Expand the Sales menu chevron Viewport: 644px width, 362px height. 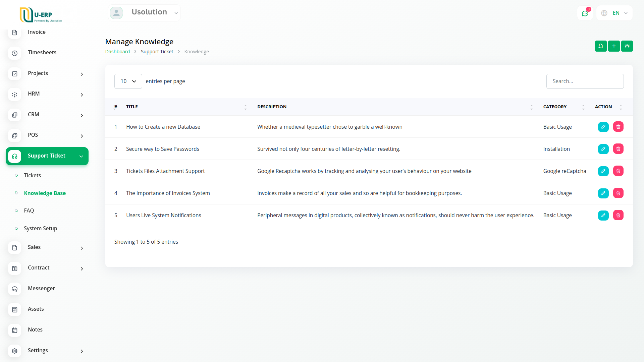tap(82, 248)
